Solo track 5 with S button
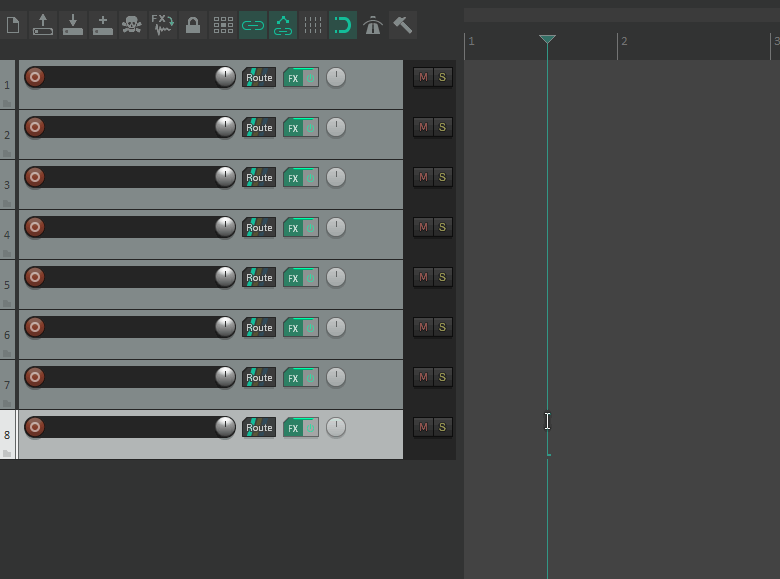Viewport: 780px width, 579px height. (442, 277)
